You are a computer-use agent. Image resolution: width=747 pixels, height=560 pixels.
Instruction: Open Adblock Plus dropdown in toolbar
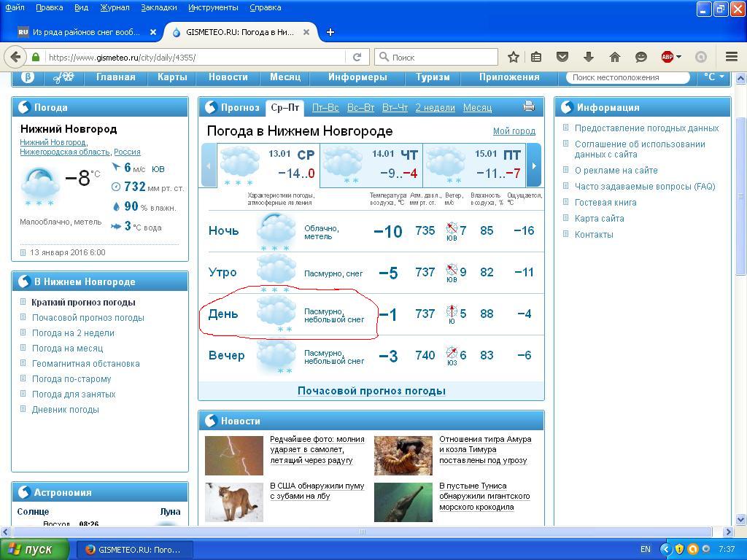tap(671, 57)
